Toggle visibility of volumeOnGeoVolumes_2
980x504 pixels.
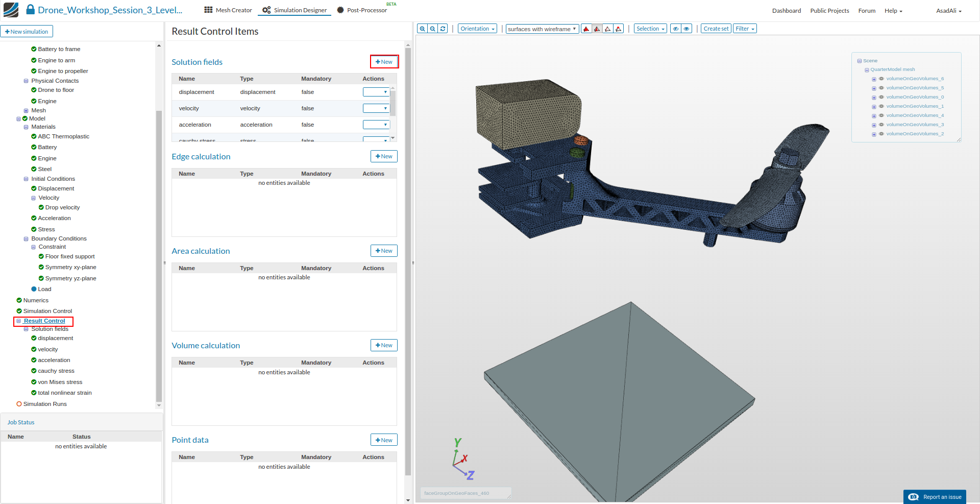click(x=881, y=134)
